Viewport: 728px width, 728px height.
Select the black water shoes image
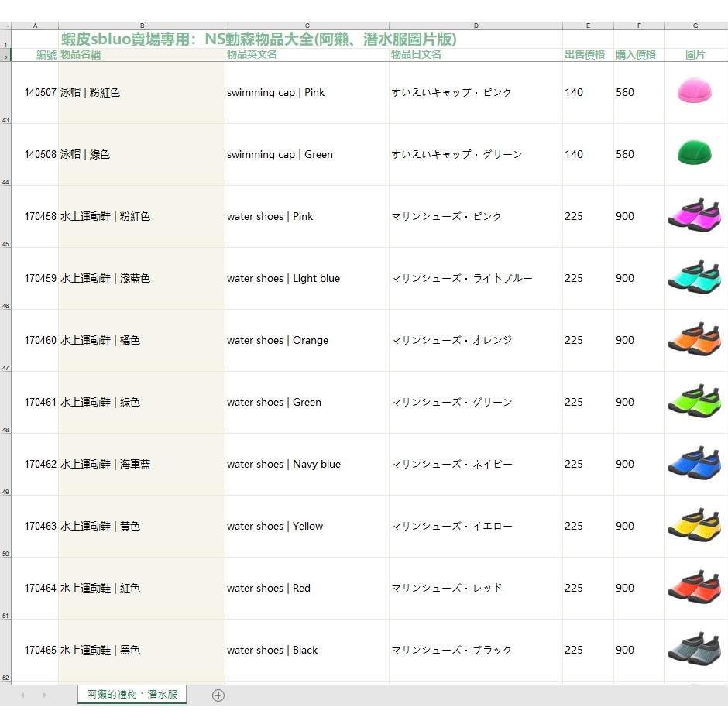694,649
